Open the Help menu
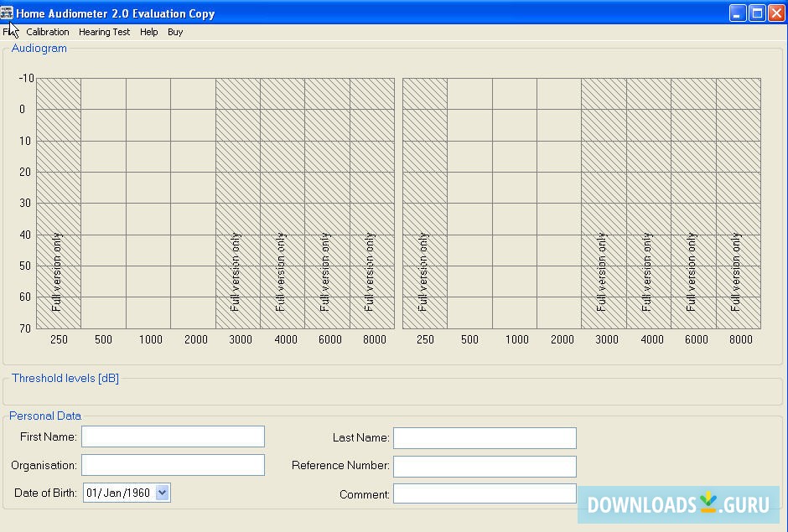Screen dimensions: 788x532 (x=148, y=32)
